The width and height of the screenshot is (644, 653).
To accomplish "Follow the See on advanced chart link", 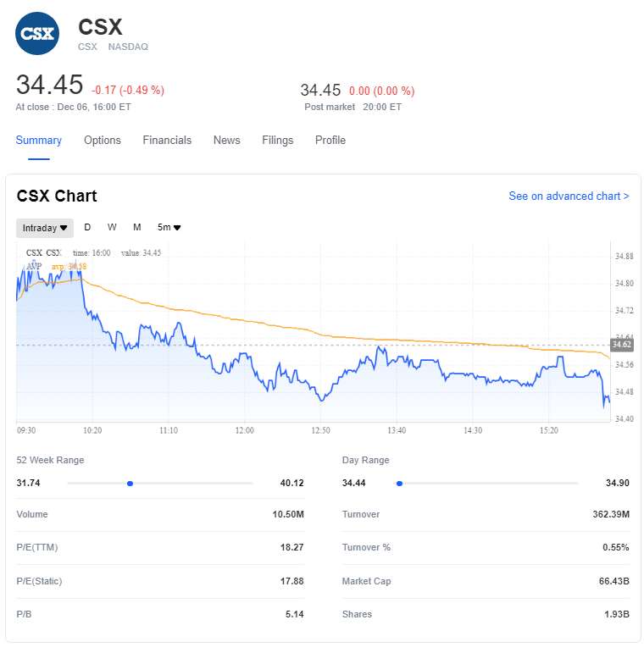I will 569,196.
